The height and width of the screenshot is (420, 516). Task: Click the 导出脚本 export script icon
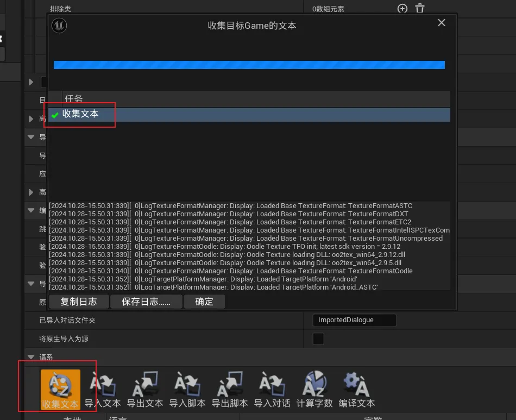tap(229, 388)
